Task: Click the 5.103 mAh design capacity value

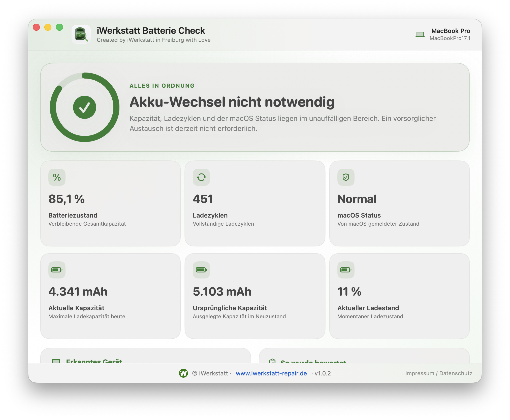Action: [222, 292]
